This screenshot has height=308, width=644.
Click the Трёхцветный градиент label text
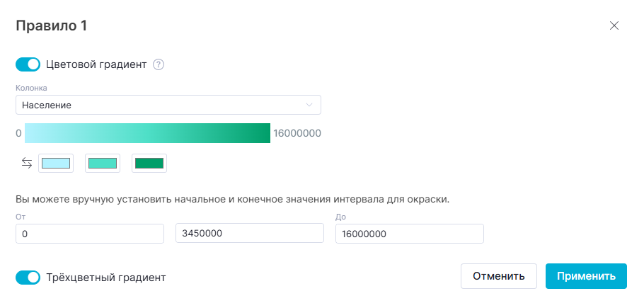(x=105, y=278)
